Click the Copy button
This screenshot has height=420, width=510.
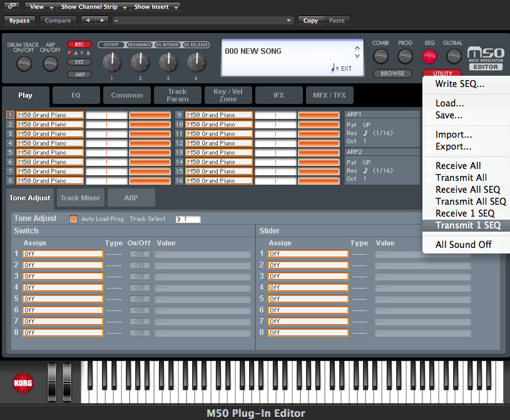(x=310, y=21)
